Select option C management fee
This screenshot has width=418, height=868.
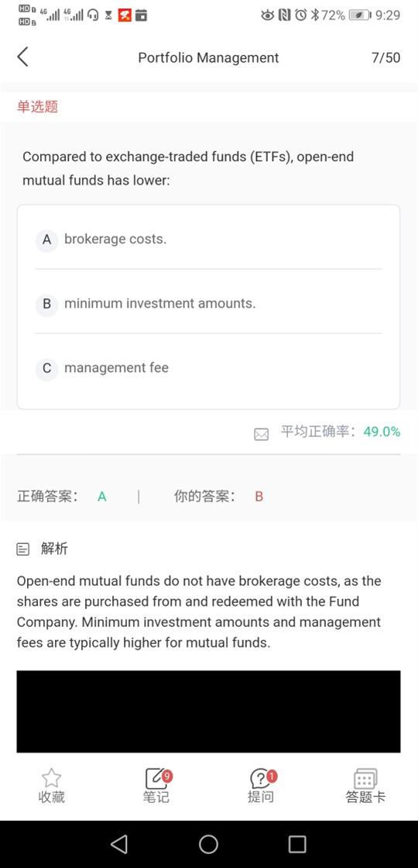tap(208, 367)
